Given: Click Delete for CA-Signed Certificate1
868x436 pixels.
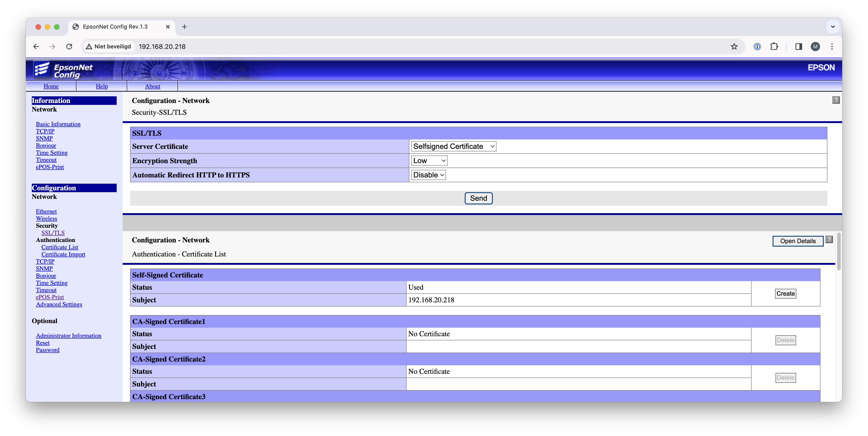Looking at the screenshot, I should tap(785, 340).
